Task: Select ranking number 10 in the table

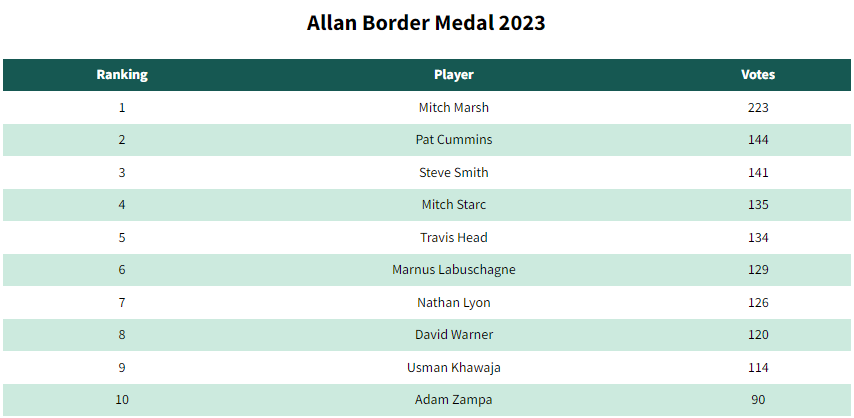Action: [x=122, y=400]
